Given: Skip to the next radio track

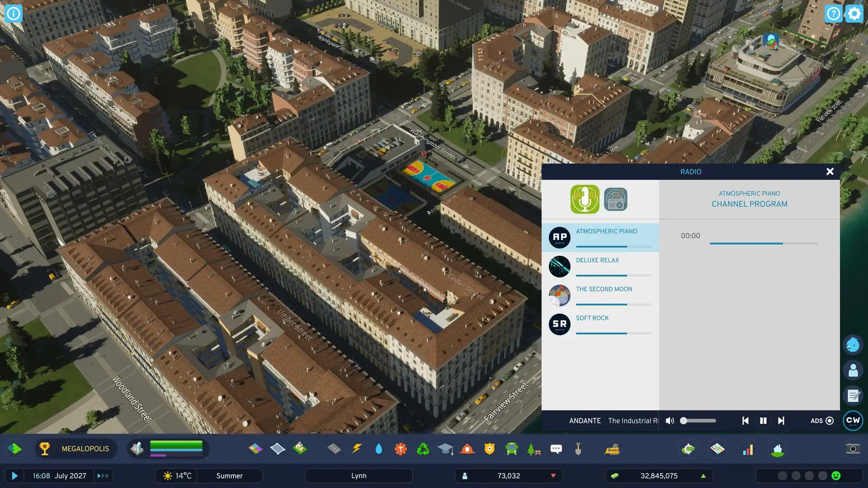Looking at the screenshot, I should click(781, 420).
